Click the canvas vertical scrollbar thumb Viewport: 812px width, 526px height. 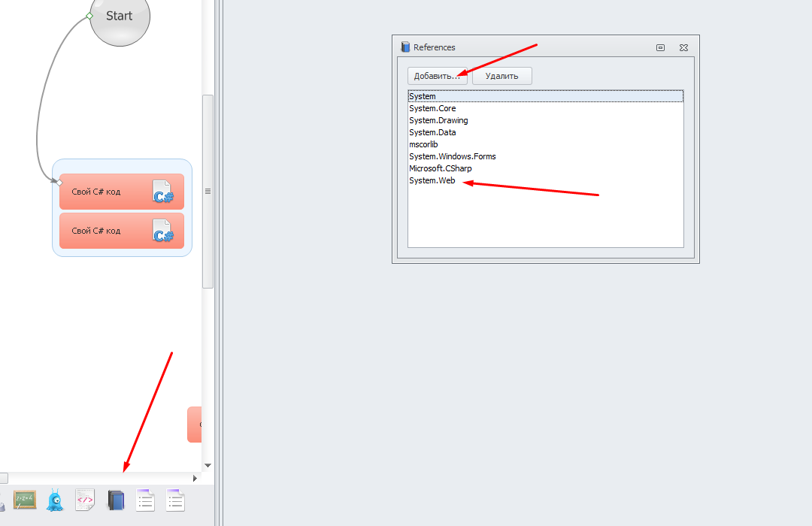click(208, 192)
